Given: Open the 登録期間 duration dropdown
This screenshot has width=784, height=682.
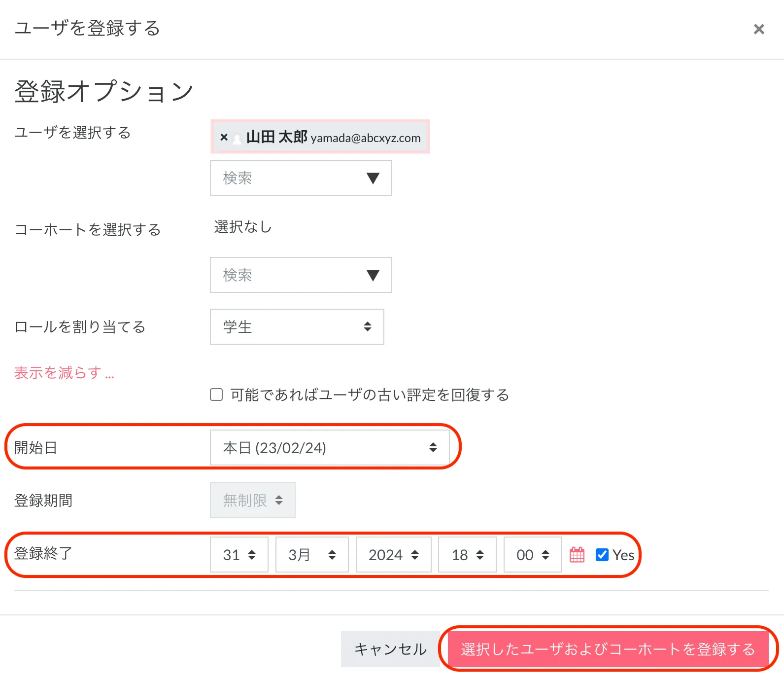Looking at the screenshot, I should pyautogui.click(x=252, y=500).
